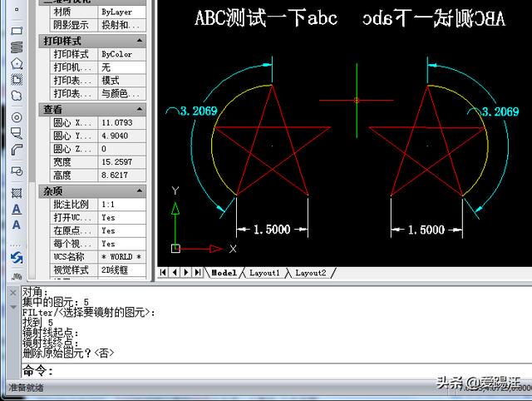Select the 材质 ByLayer value

pyautogui.click(x=122, y=12)
